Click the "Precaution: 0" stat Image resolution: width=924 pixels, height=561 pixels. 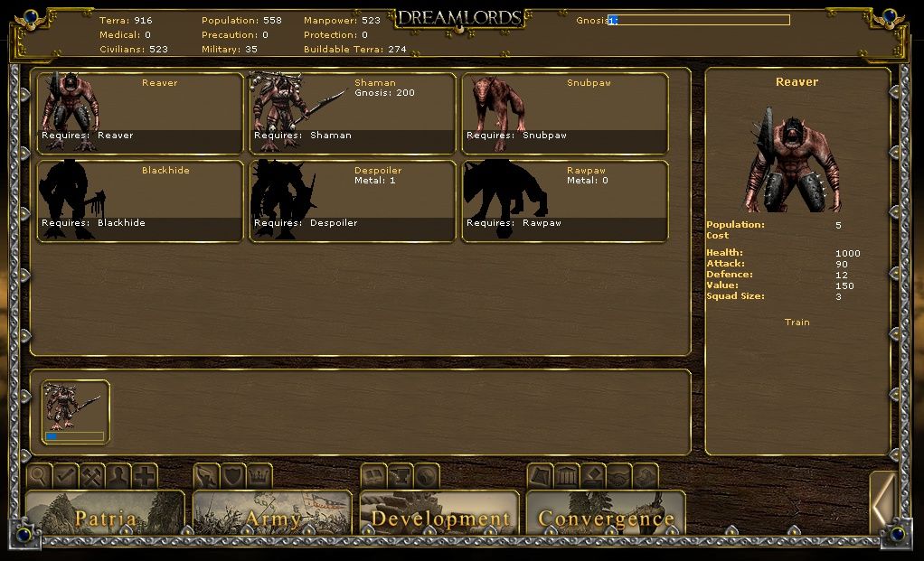tap(234, 34)
